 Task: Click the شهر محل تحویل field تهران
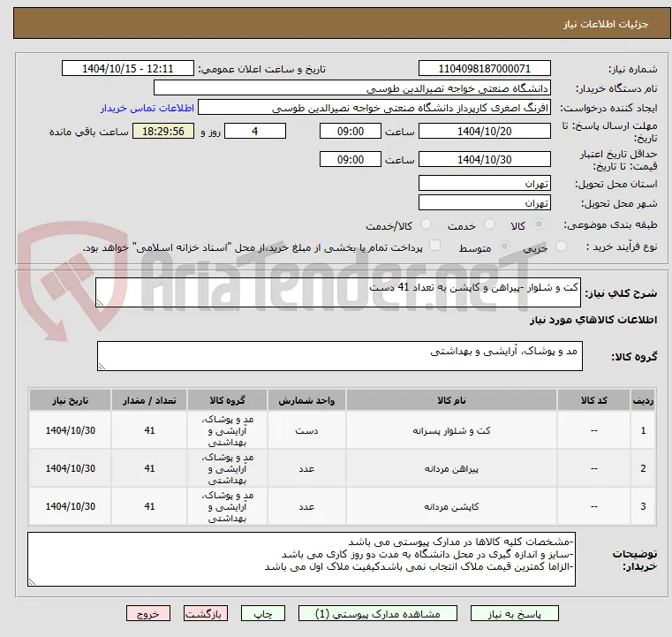click(x=484, y=202)
